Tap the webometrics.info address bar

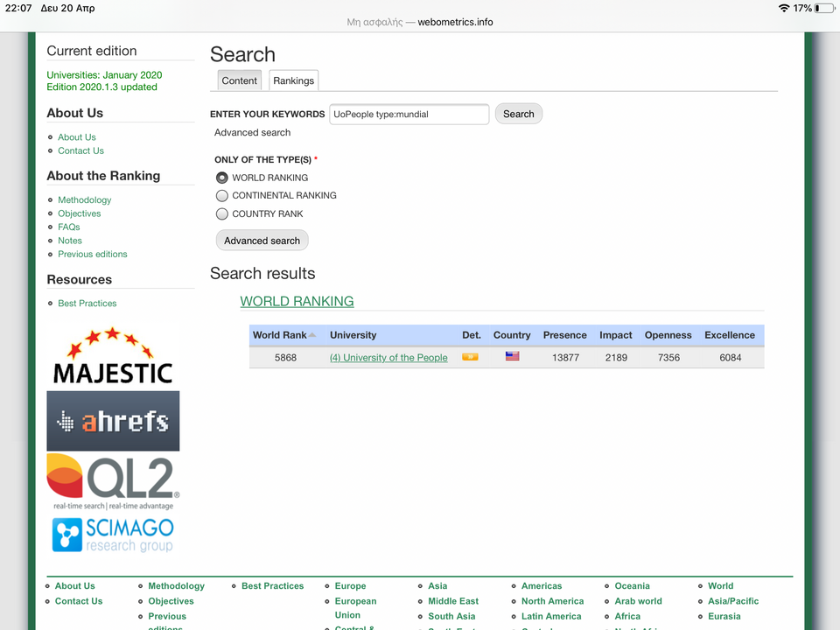(x=420, y=22)
